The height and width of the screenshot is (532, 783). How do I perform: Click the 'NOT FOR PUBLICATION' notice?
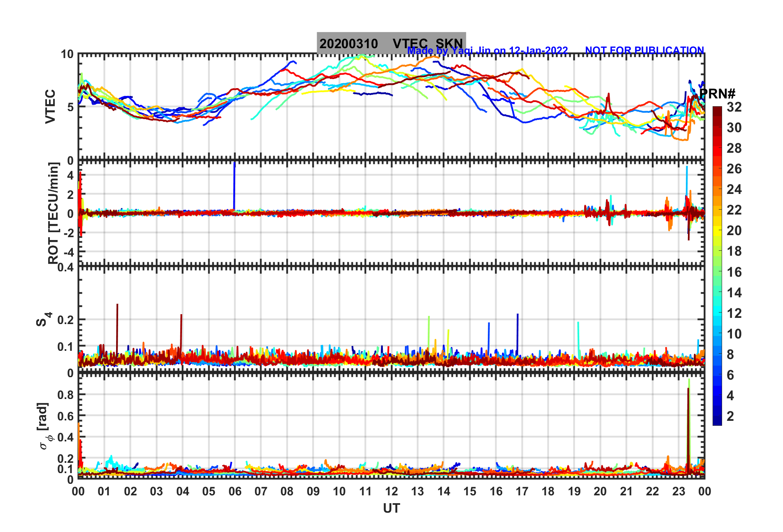click(644, 50)
